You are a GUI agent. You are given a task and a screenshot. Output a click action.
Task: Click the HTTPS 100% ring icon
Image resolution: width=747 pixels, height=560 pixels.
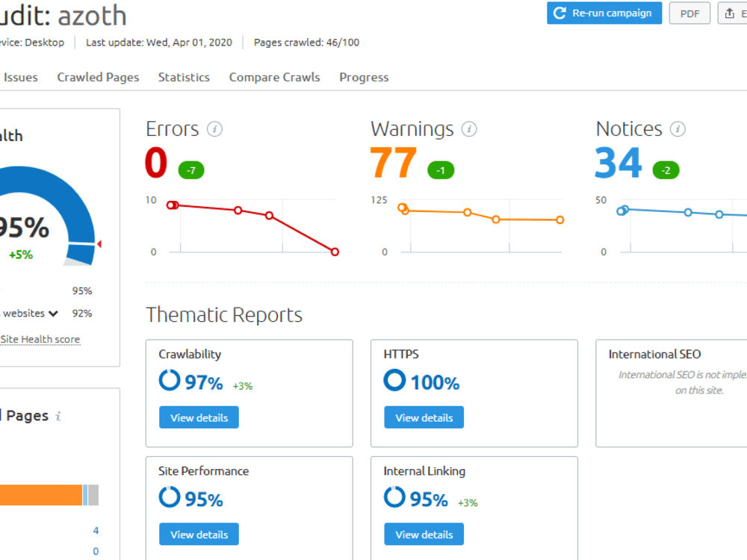click(394, 381)
